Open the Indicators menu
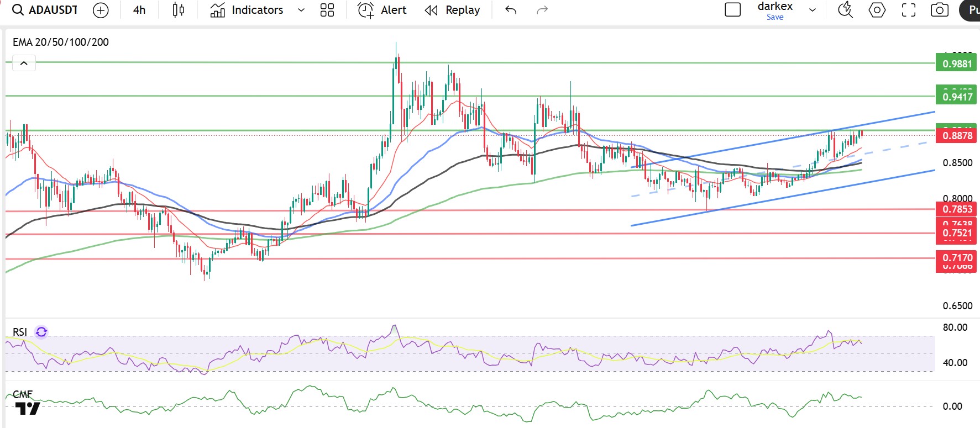Viewport: 980px width, 428px height. point(247,10)
